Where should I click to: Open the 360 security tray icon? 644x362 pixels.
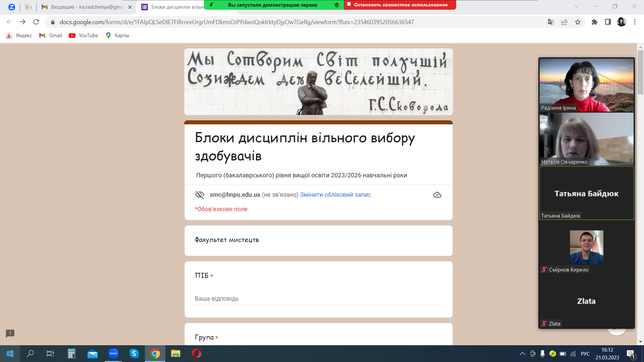click(x=553, y=354)
